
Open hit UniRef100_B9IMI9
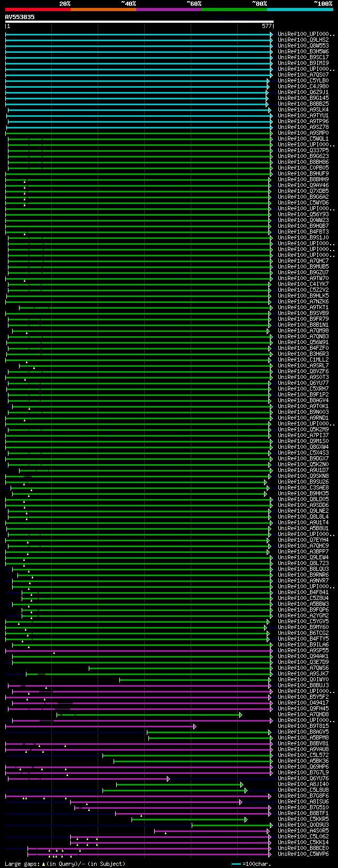click(303, 63)
